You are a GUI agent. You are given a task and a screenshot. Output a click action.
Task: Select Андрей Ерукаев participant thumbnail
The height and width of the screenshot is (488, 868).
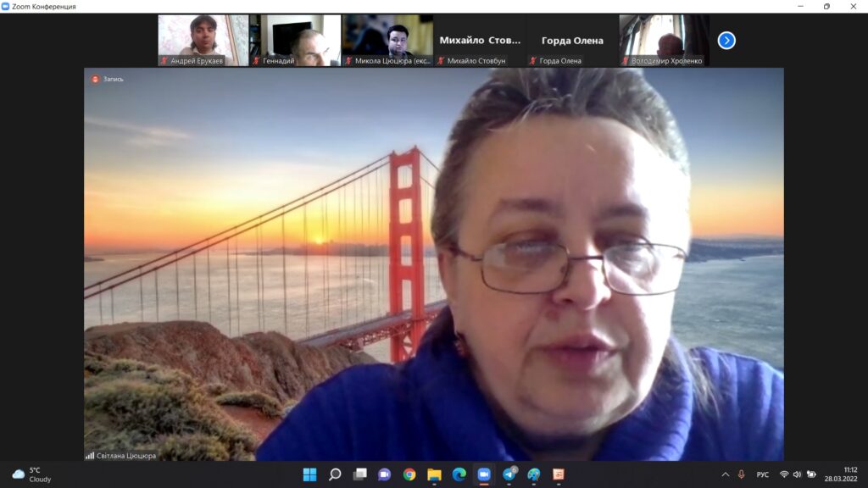click(x=203, y=41)
